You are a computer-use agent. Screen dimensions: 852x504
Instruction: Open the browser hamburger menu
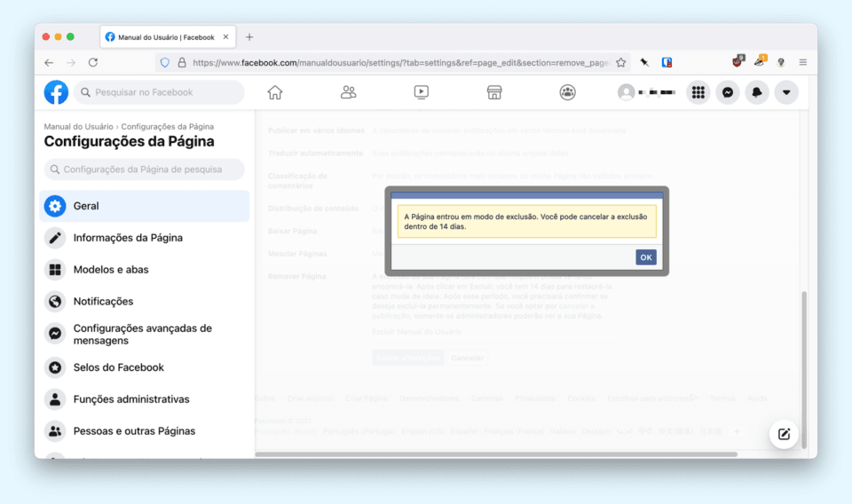click(802, 62)
